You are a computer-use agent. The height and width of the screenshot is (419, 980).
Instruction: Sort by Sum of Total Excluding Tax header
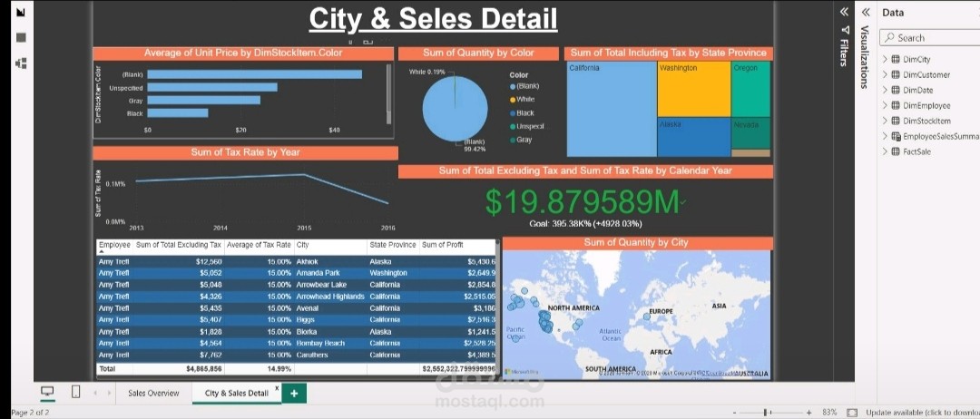[179, 246]
